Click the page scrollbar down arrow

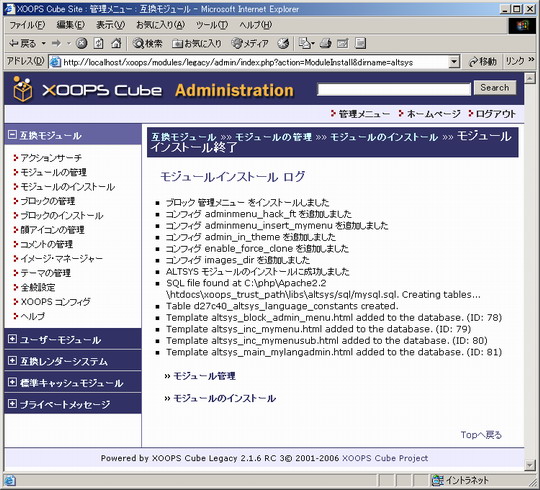click(530, 466)
